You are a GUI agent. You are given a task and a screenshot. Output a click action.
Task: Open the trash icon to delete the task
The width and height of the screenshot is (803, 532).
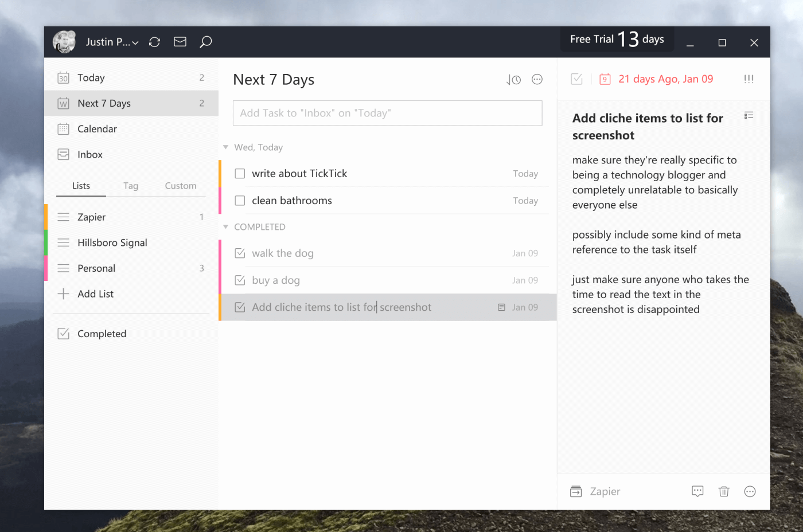723,491
